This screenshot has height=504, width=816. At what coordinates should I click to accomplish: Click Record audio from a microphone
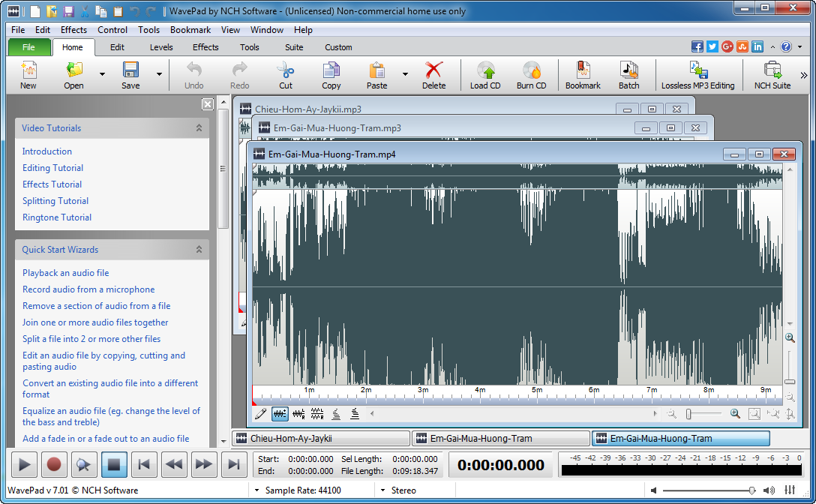point(88,289)
